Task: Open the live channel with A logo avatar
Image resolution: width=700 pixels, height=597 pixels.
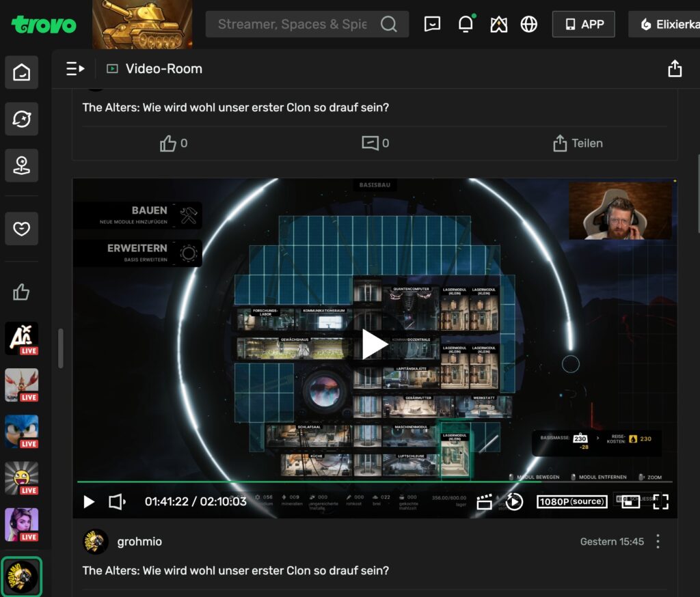Action: (21, 339)
